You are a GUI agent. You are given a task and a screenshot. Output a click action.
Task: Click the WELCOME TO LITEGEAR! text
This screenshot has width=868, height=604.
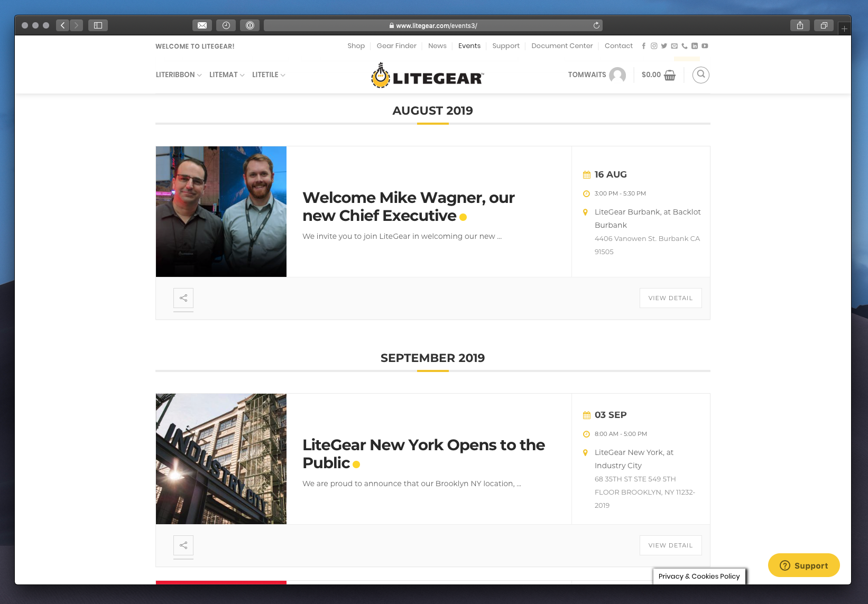click(x=195, y=47)
